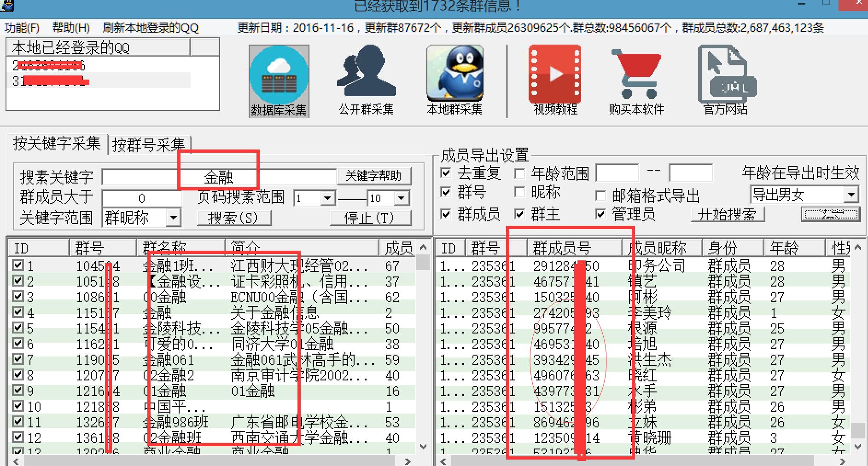The image size is (868, 466).
Task: Click 刷新本地登录的QQ to refresh accounts
Action: click(x=150, y=28)
